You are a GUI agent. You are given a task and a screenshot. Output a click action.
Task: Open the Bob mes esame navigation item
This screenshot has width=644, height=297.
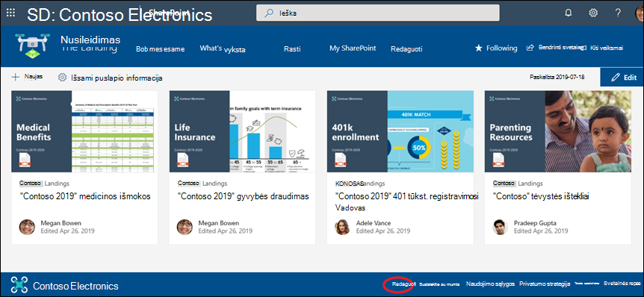point(160,49)
